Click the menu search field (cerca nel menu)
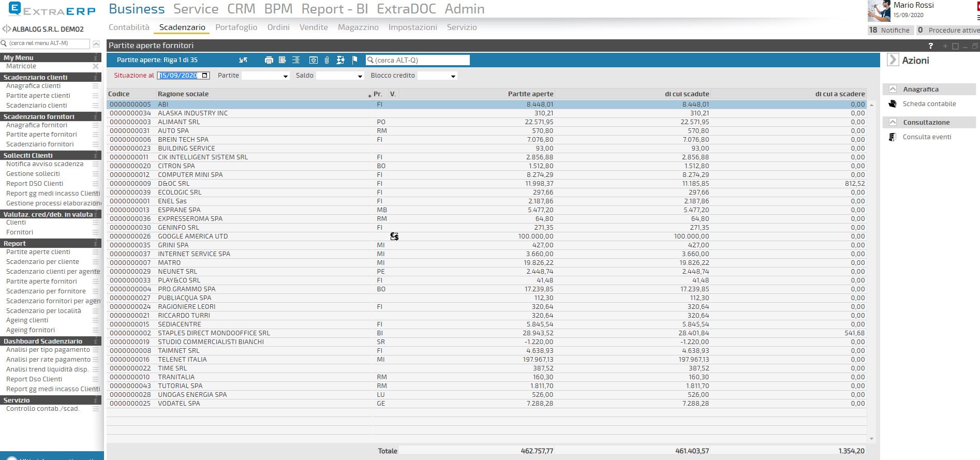 [45, 43]
